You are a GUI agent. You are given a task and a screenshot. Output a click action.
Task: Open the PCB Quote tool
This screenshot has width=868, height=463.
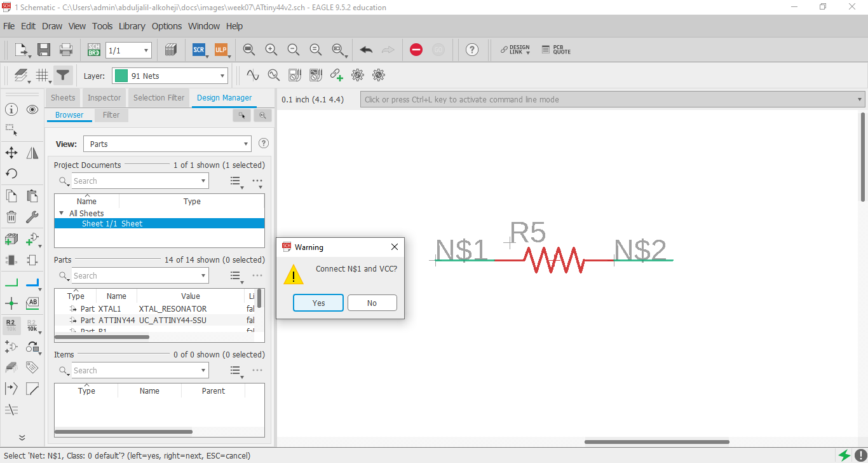(x=556, y=50)
